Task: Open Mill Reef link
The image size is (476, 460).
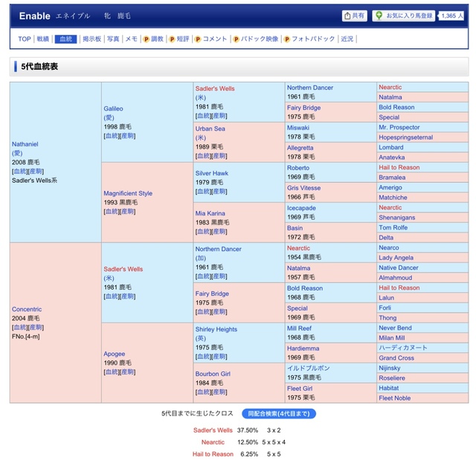Action: (x=299, y=328)
